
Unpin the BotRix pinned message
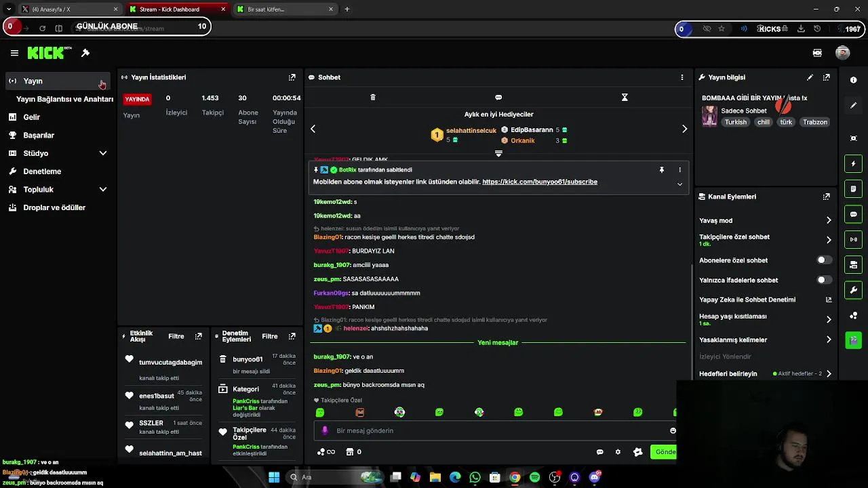(662, 170)
